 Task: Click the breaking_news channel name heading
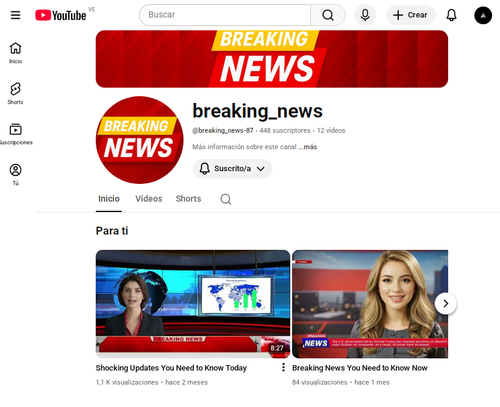pos(257,111)
